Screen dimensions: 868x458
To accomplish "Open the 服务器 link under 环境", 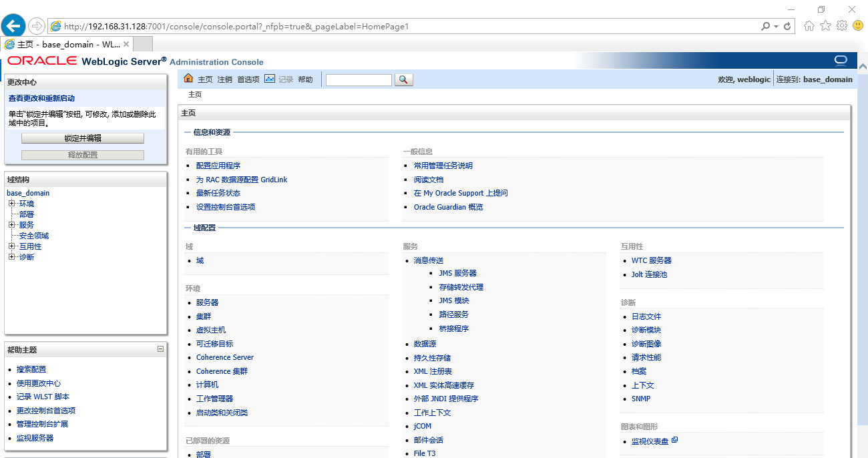I will click(208, 302).
